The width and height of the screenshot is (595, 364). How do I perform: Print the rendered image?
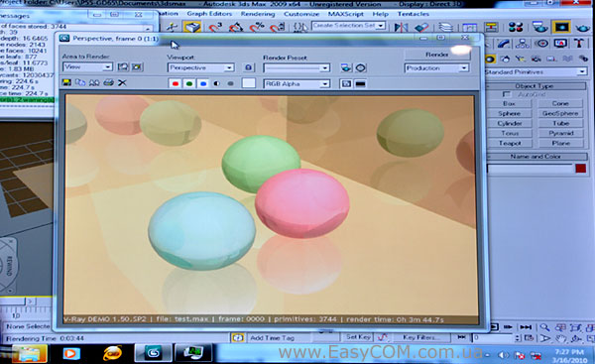click(108, 82)
